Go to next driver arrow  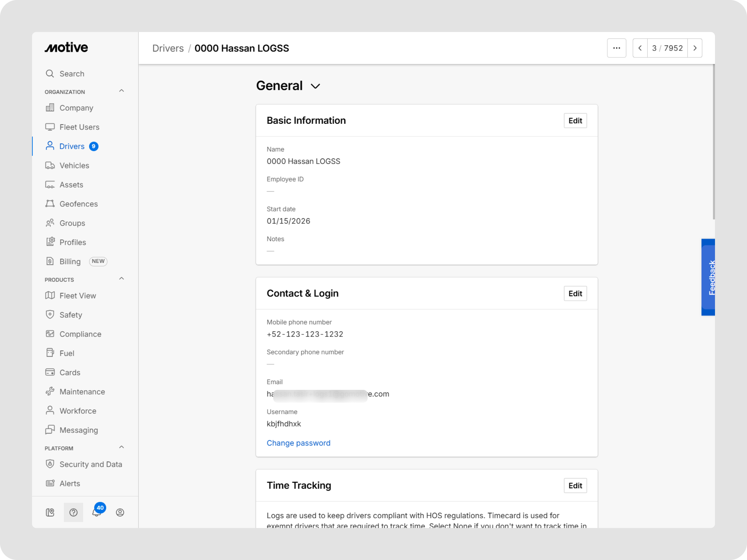pyautogui.click(x=695, y=48)
